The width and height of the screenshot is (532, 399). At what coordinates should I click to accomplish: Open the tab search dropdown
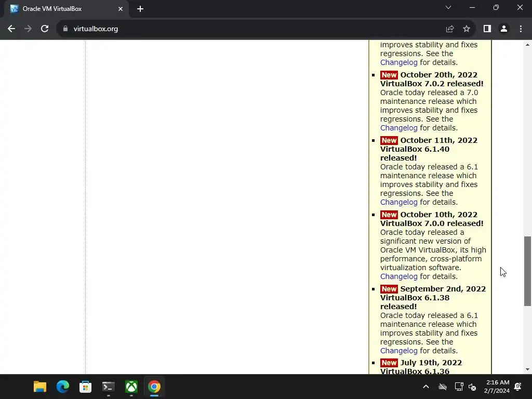448,7
